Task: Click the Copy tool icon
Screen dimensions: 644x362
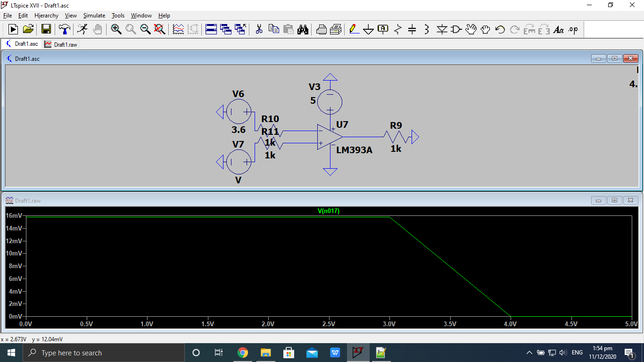Action: pos(273,29)
